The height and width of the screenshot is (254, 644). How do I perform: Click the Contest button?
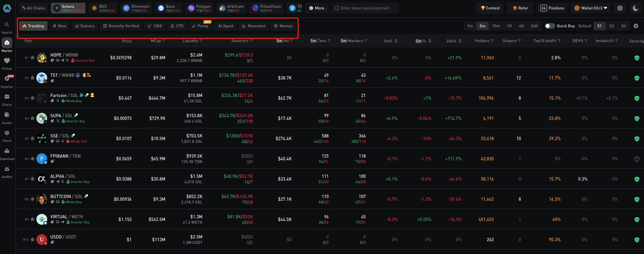(490, 8)
